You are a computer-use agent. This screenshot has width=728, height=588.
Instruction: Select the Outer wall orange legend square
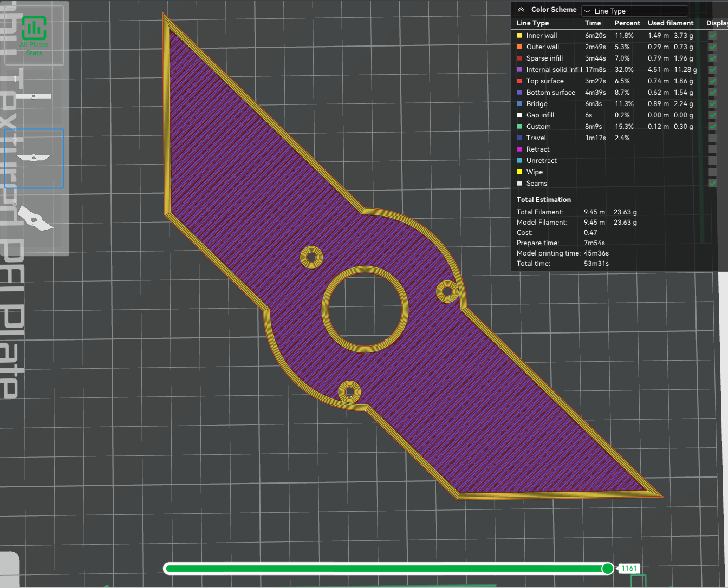pyautogui.click(x=520, y=47)
